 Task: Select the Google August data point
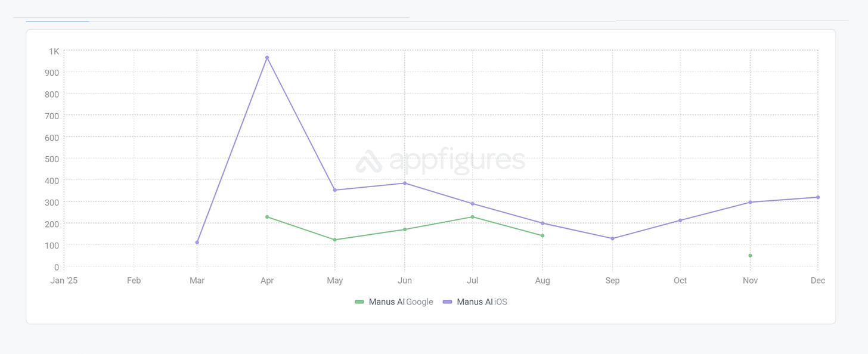[542, 236]
